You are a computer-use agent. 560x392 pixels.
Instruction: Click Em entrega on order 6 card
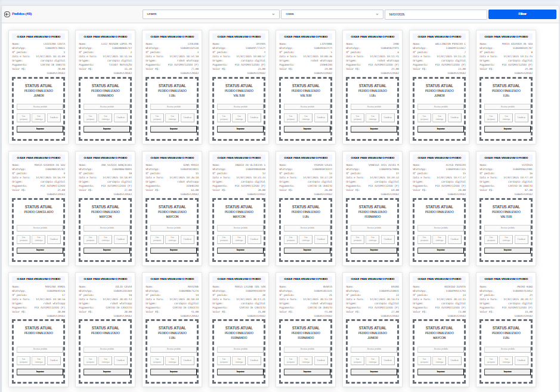373,118
